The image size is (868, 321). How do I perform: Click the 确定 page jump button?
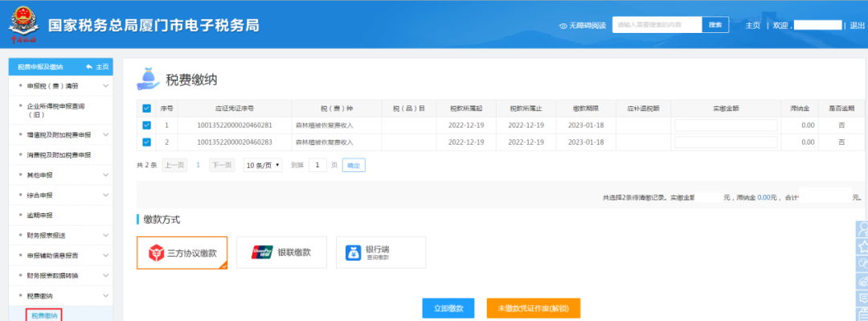point(353,165)
